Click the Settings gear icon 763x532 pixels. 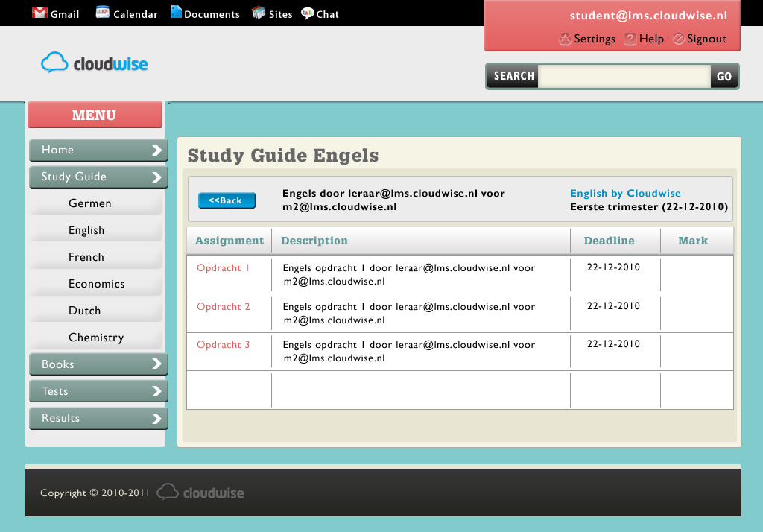[x=565, y=39]
